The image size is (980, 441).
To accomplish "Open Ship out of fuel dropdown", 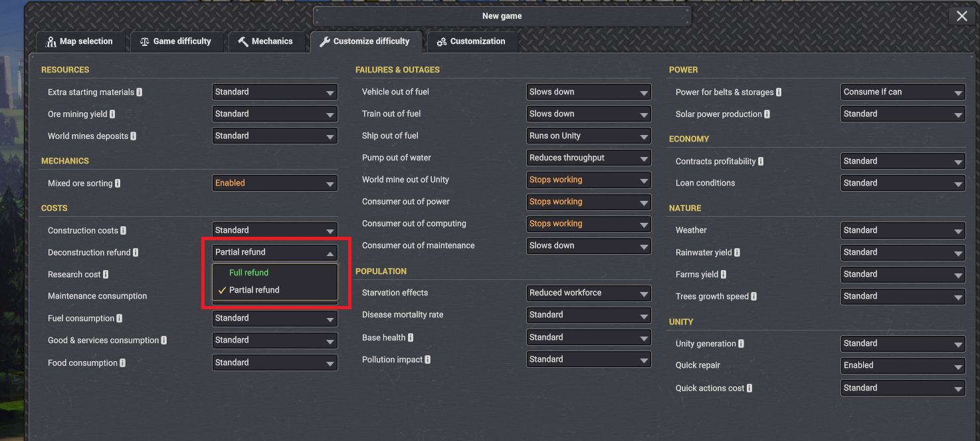I will [x=589, y=136].
